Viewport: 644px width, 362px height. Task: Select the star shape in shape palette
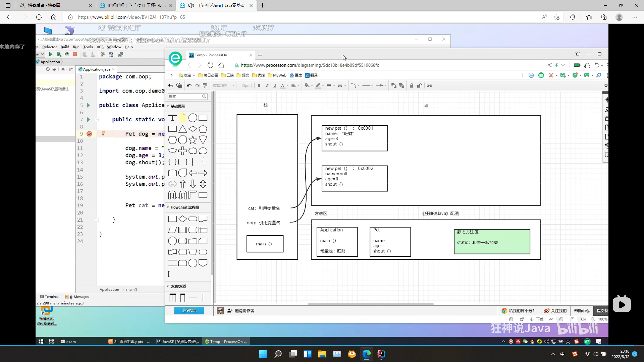[x=193, y=140]
